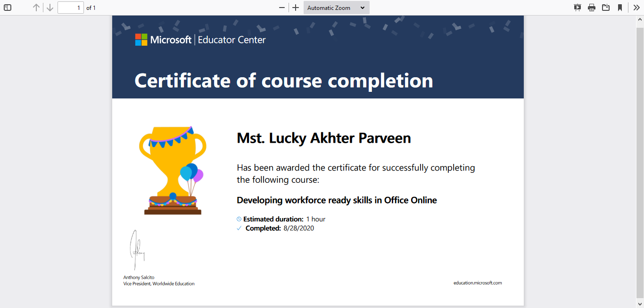
Task: Download the PDF file
Action: (606, 8)
